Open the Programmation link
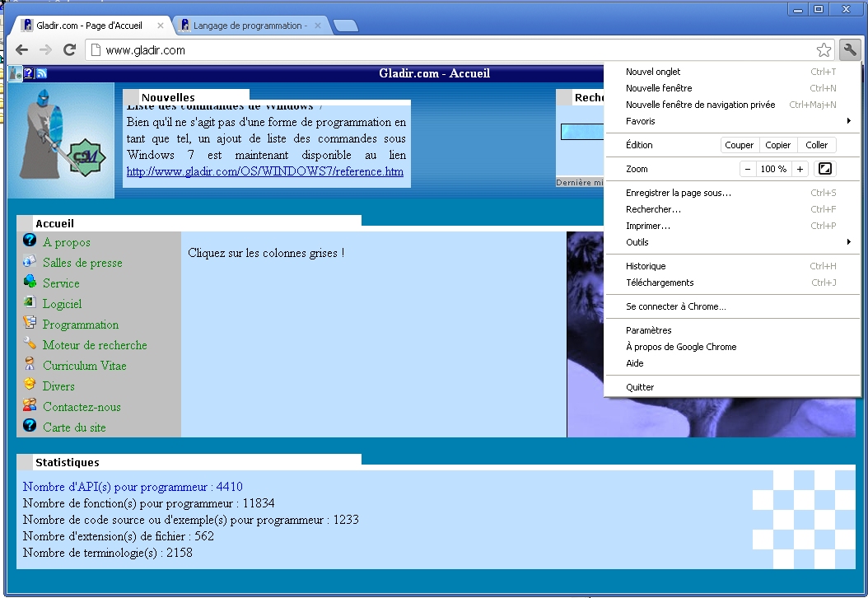This screenshot has width=868, height=598. pyautogui.click(x=80, y=325)
